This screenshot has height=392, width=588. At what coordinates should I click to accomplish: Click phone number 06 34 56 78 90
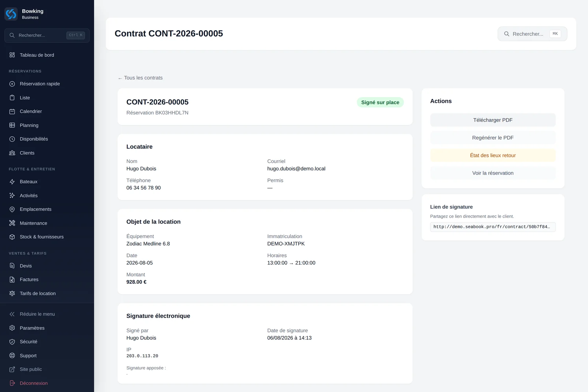143,188
